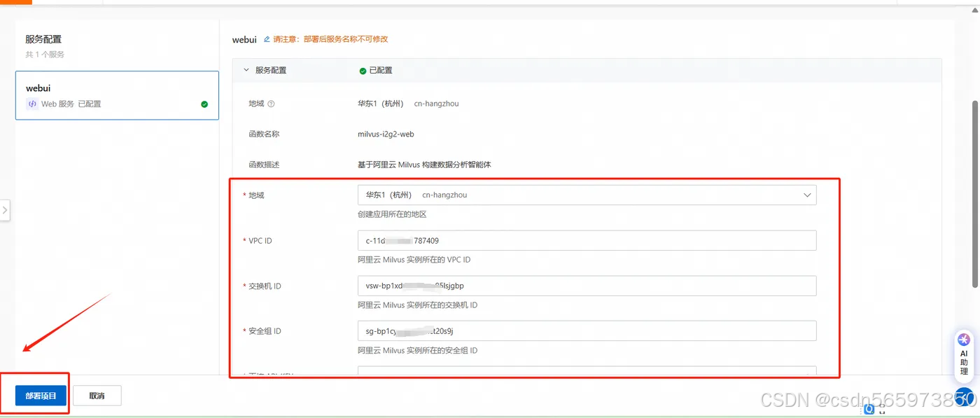Click the page vertical scrollbar

pos(975,193)
